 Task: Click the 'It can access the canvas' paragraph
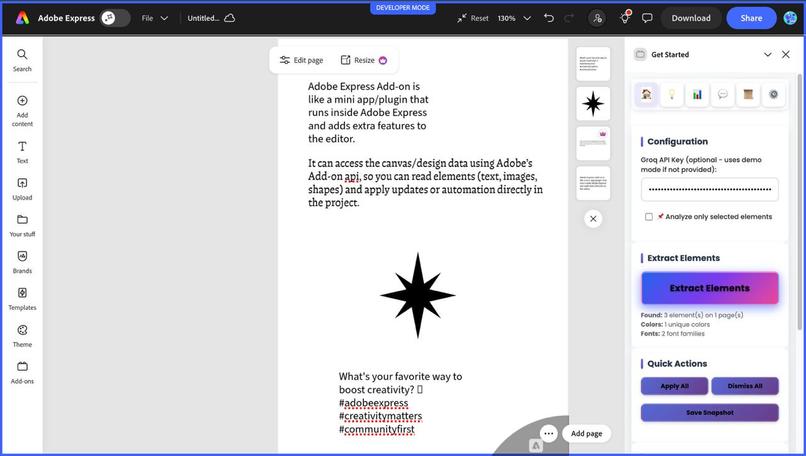coord(425,183)
